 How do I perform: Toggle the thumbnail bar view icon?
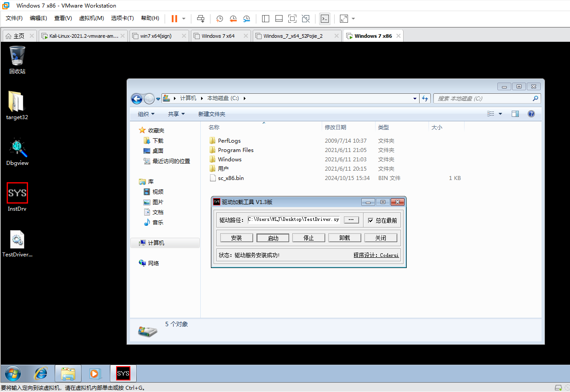[x=279, y=19]
